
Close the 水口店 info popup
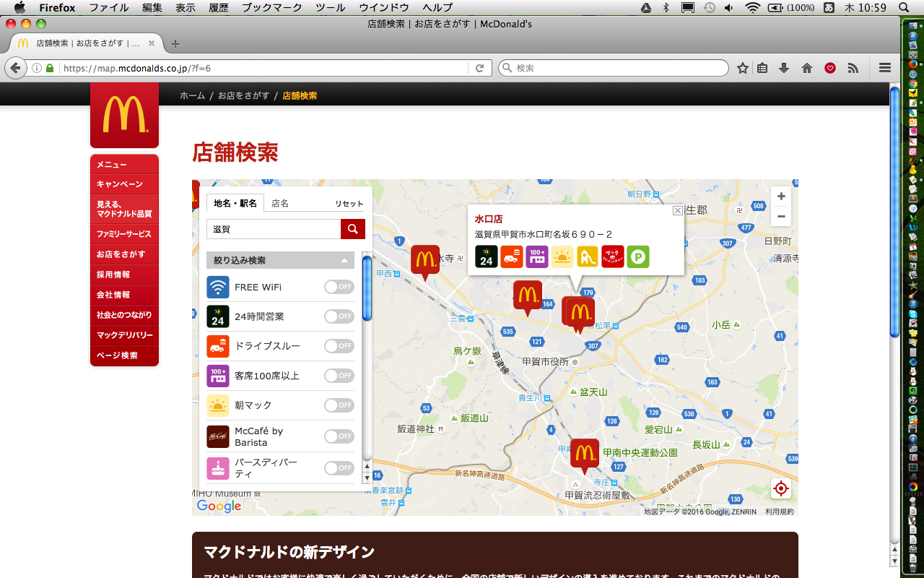(x=677, y=210)
